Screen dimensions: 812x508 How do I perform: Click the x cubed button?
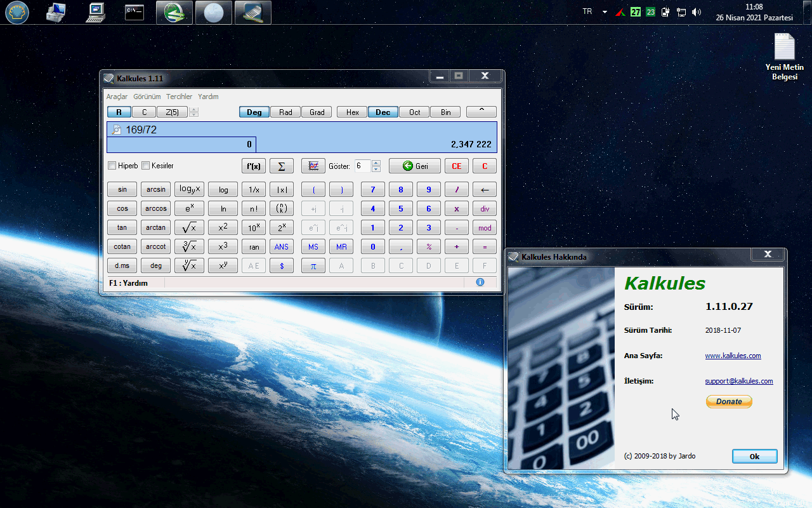click(223, 246)
